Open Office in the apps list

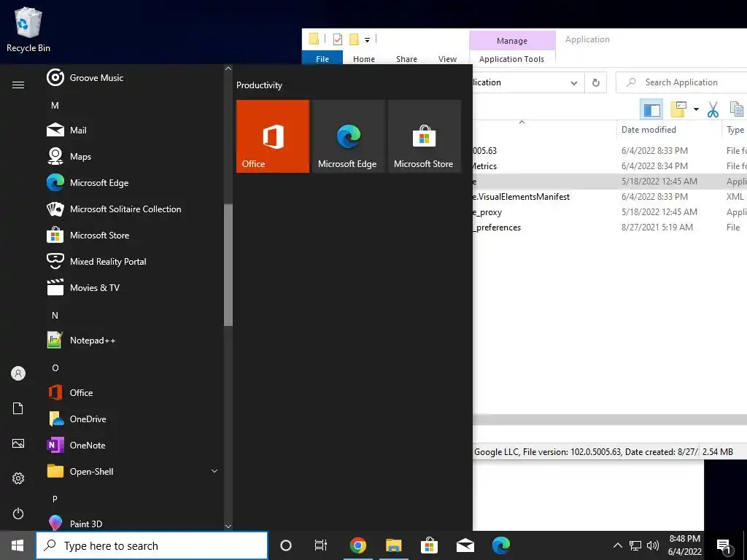tap(133, 392)
